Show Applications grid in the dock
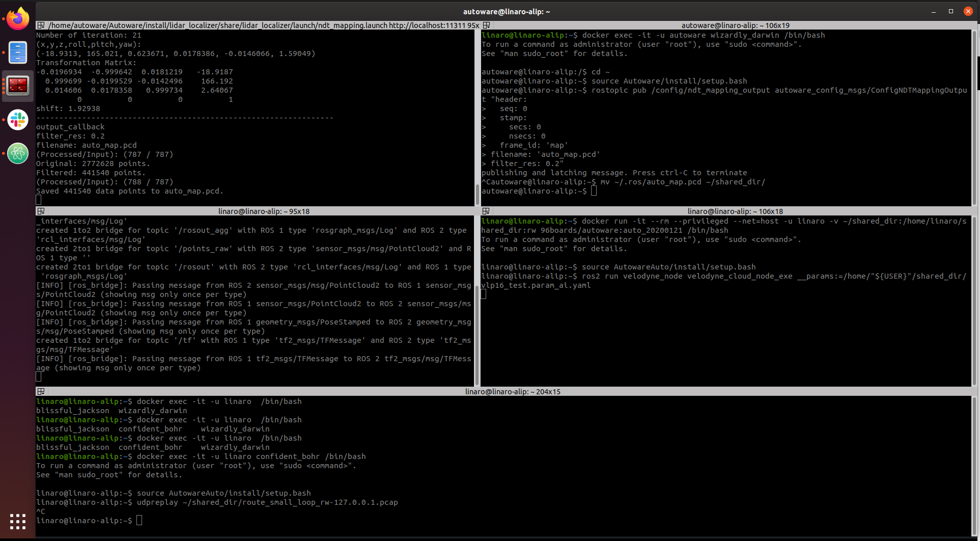This screenshot has height=541, width=980. tap(18, 521)
